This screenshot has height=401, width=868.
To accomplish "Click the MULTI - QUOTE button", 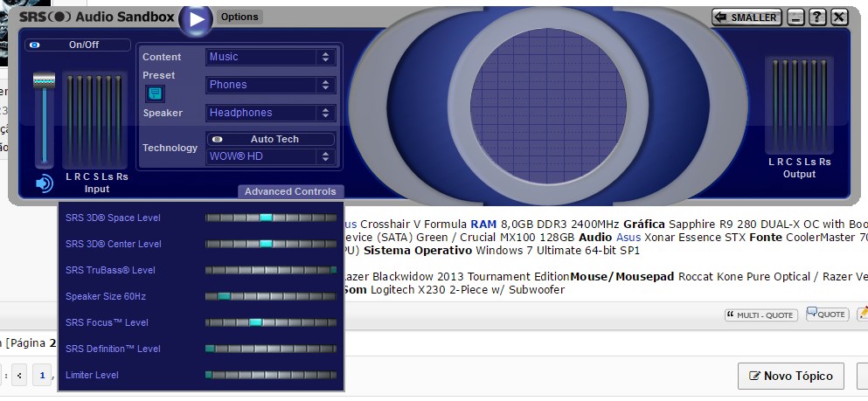I will [x=761, y=315].
